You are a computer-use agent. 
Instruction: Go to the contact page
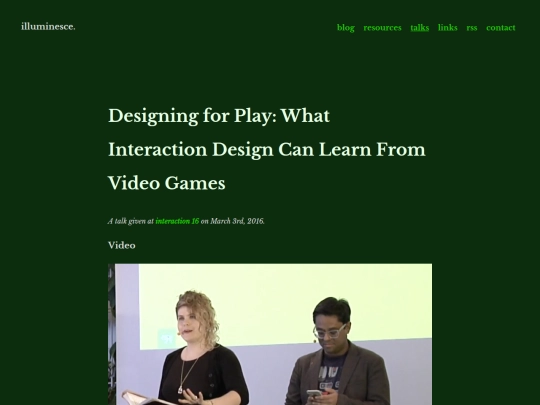501,28
